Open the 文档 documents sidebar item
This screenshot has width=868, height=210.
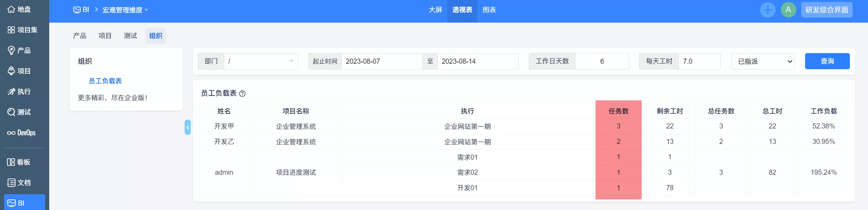pos(19,183)
